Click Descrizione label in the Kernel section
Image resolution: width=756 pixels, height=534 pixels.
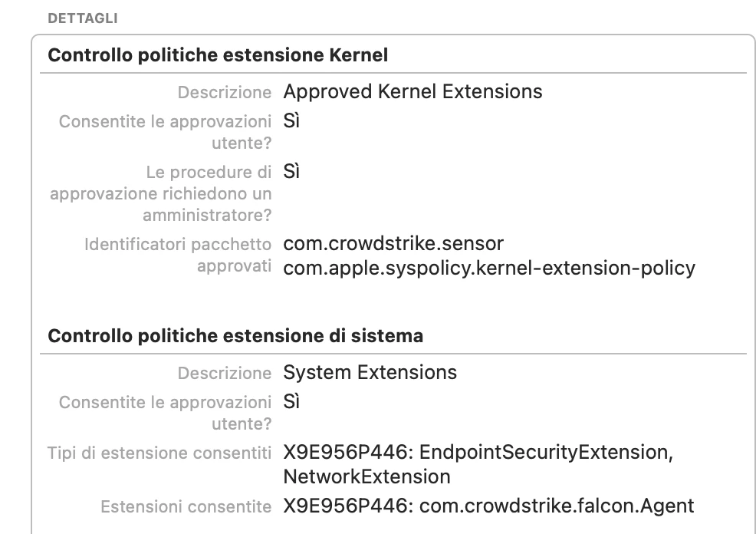coord(224,93)
